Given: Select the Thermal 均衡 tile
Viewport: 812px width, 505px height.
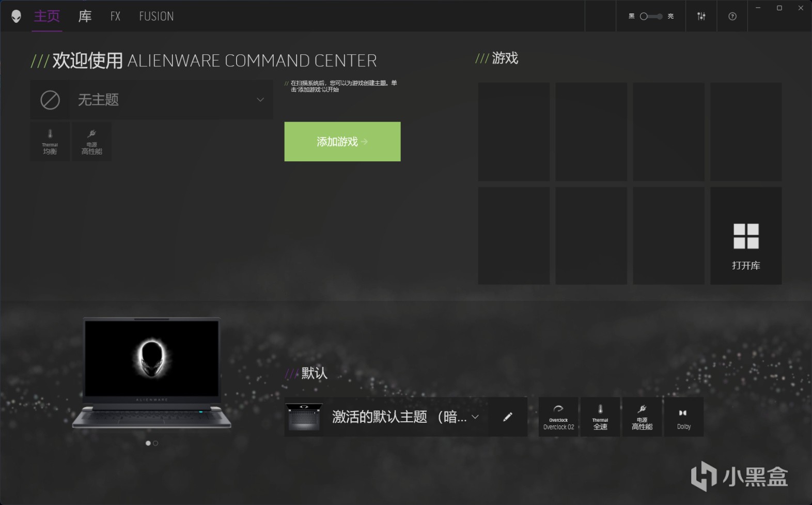Looking at the screenshot, I should click(x=50, y=142).
